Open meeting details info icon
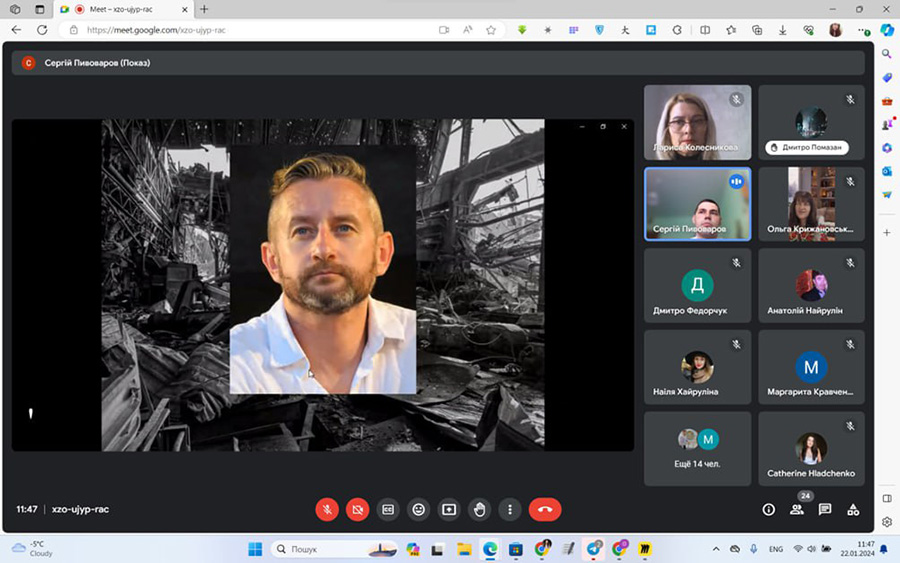900x563 pixels. point(769,509)
